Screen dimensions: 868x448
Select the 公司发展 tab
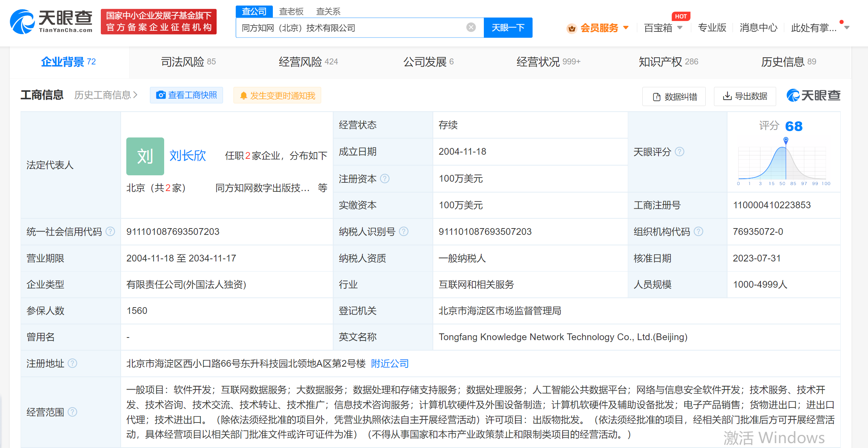tap(428, 62)
